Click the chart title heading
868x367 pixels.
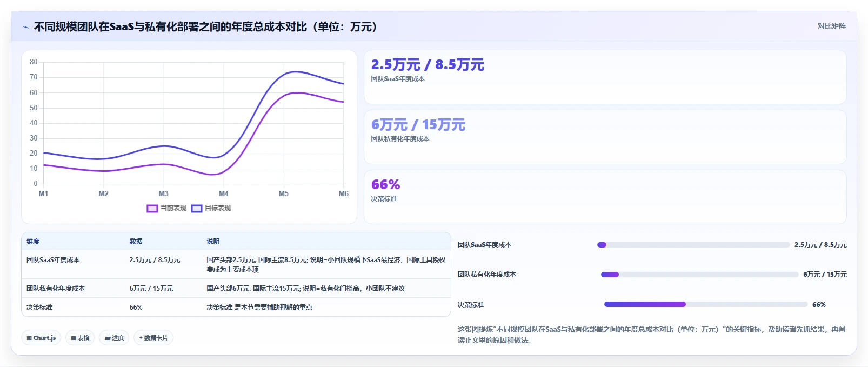205,27
